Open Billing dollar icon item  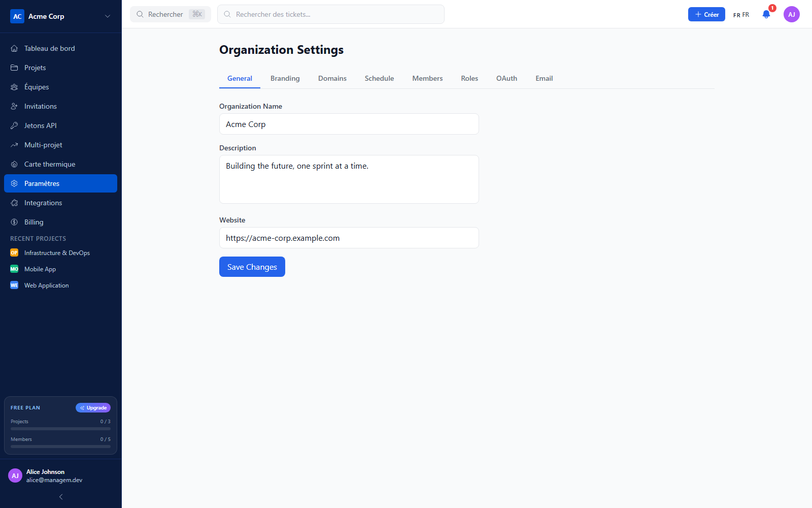(x=14, y=222)
